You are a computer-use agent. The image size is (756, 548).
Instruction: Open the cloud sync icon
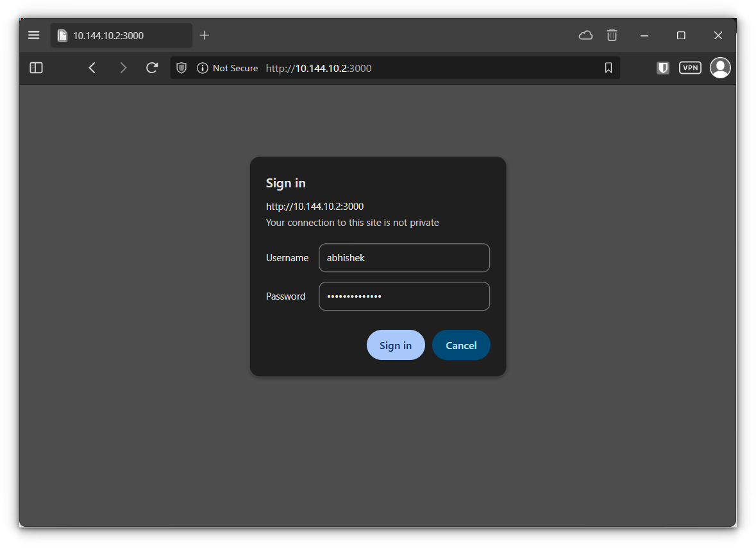585,35
